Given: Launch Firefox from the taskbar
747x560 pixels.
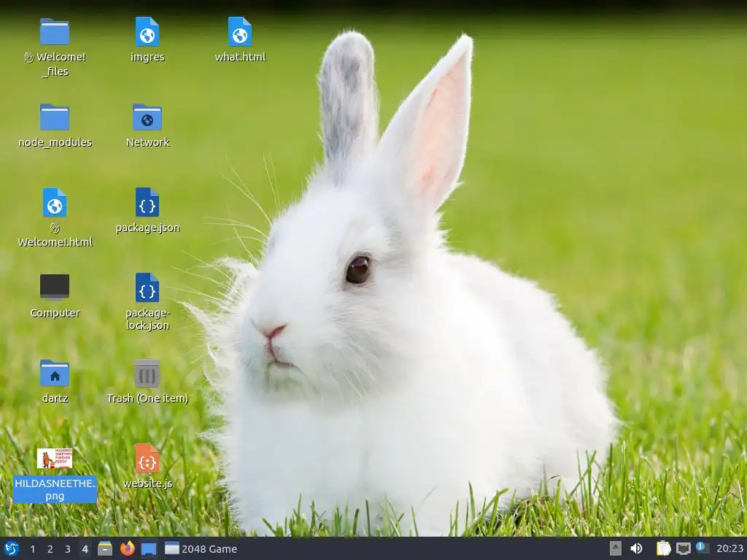Looking at the screenshot, I should 127,548.
